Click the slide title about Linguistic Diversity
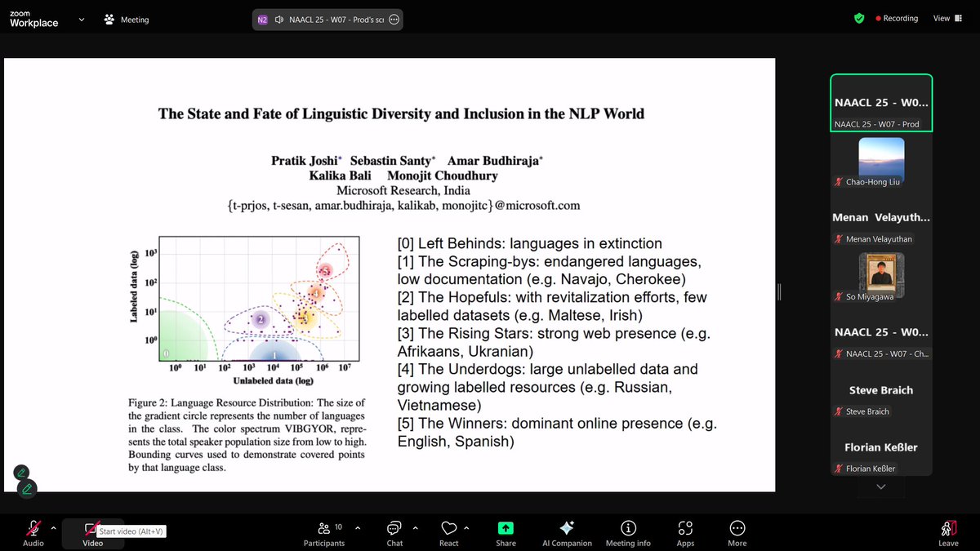980x551 pixels. coord(401,113)
